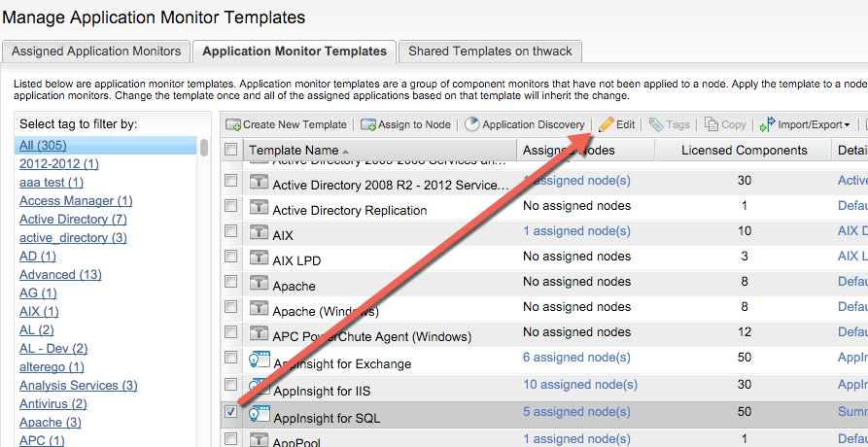The image size is (868, 447).
Task: Check the Active Directory Replication checkbox
Action: pos(231,206)
